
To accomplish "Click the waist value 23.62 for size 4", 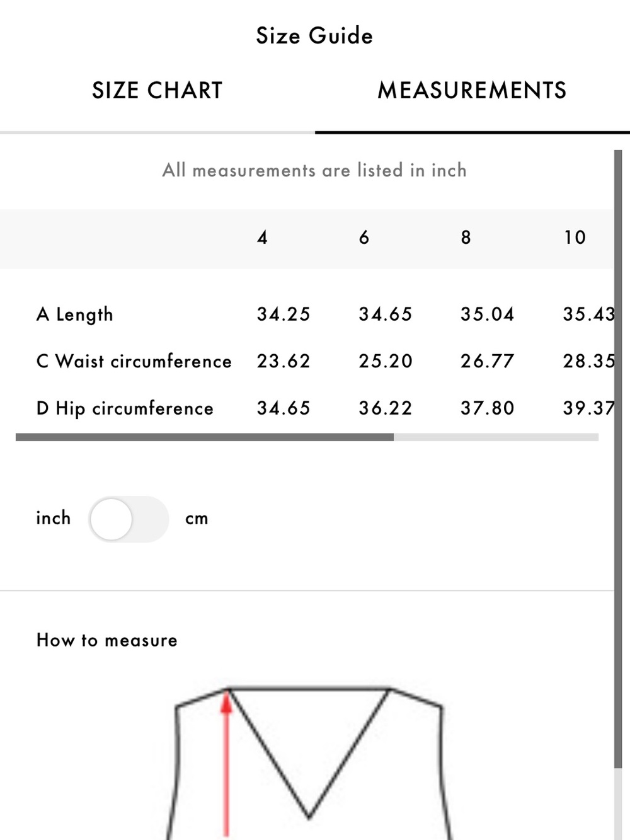I will (x=283, y=361).
